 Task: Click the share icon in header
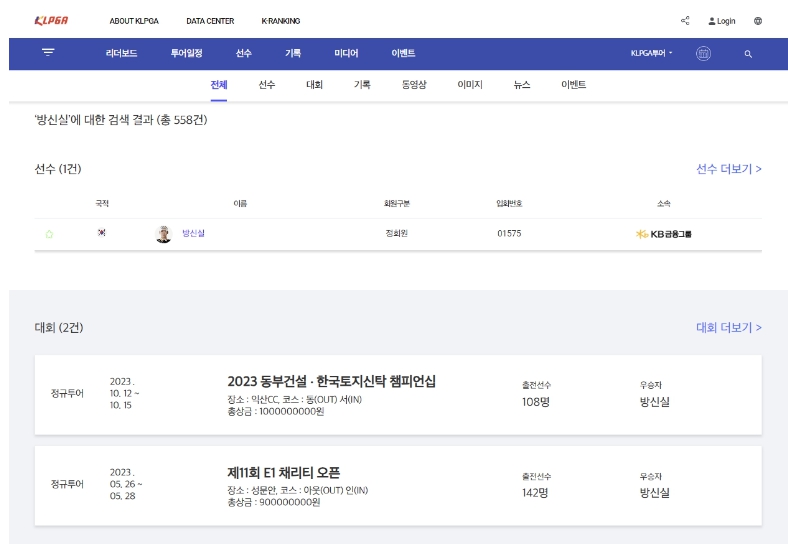(x=685, y=21)
